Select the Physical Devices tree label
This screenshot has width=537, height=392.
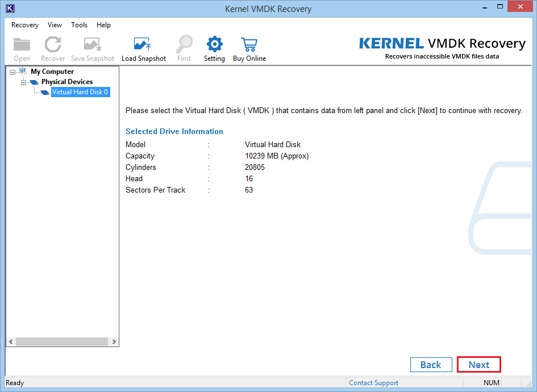click(67, 82)
